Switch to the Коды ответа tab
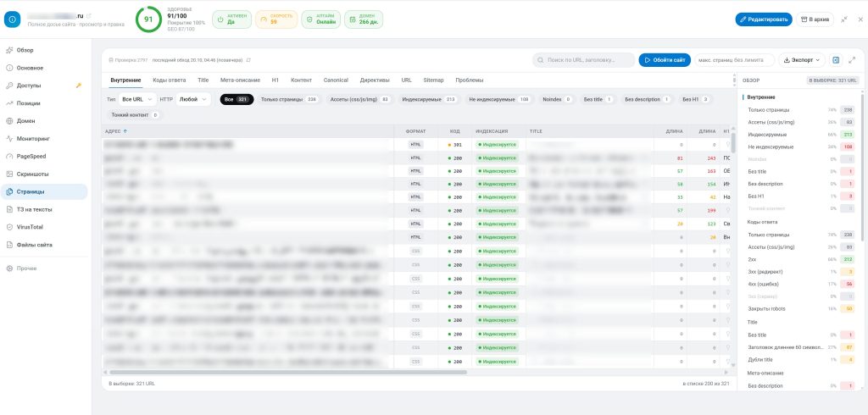This screenshot has height=415, width=868. pos(170,80)
